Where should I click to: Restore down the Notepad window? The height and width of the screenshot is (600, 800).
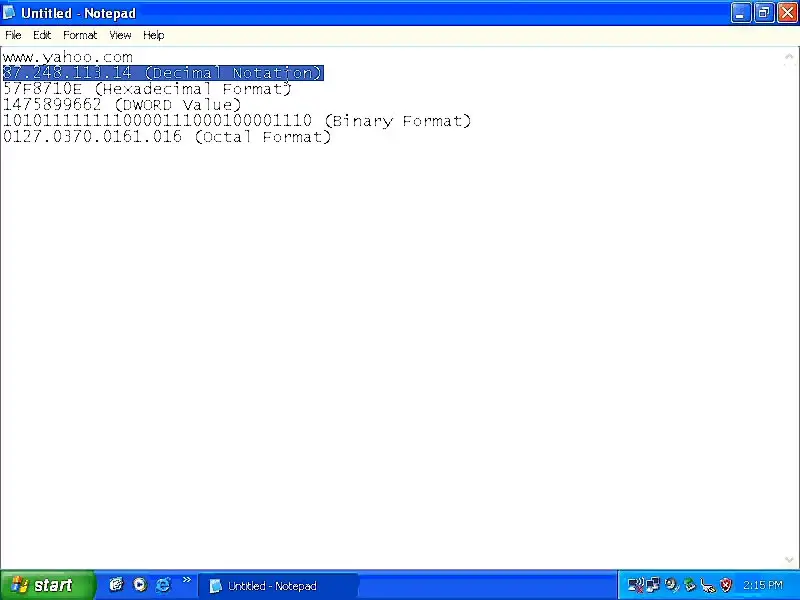coord(764,13)
